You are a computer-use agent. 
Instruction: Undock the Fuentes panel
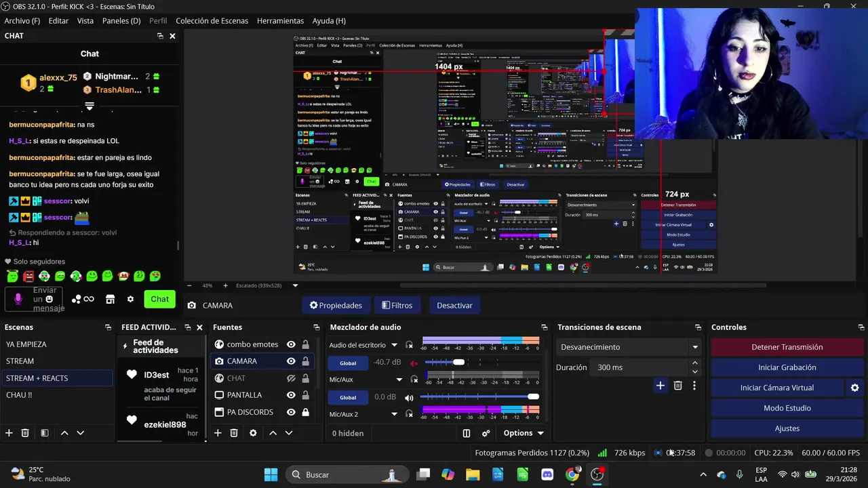(317, 327)
